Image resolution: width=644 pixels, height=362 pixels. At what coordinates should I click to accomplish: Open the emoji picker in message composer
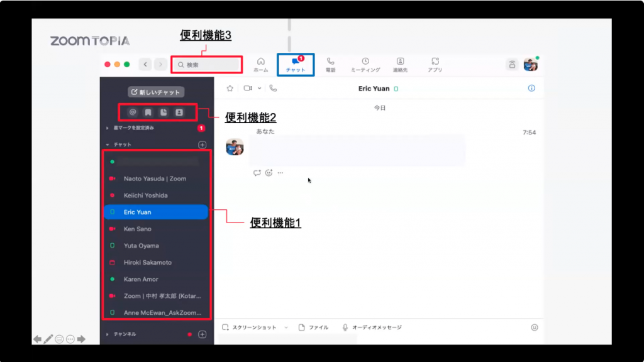point(535,327)
